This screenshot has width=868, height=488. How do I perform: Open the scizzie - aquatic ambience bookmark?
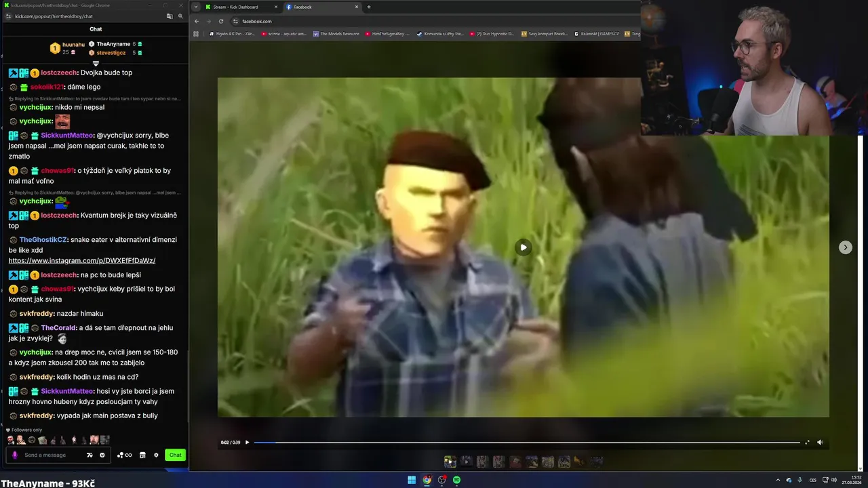(x=284, y=33)
